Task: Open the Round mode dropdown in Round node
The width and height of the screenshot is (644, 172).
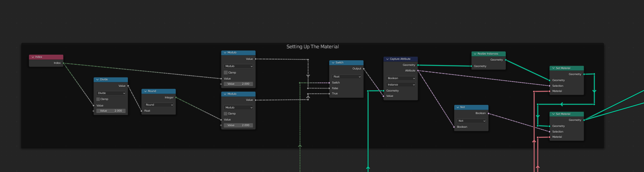Action: click(159, 105)
